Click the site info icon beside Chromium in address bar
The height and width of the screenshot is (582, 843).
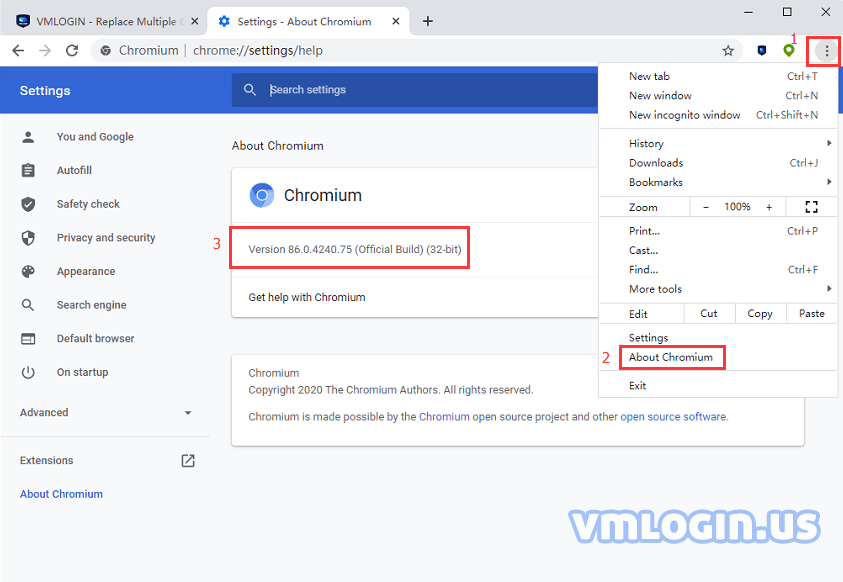pos(106,51)
